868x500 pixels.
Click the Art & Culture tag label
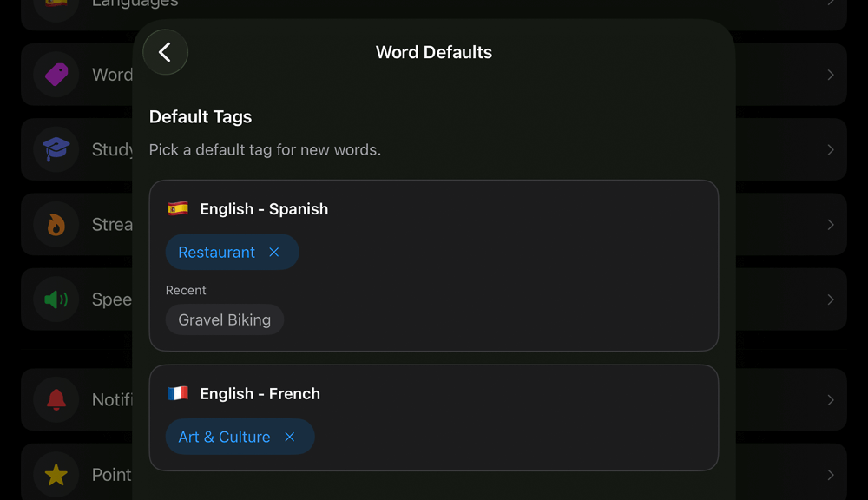[224, 437]
